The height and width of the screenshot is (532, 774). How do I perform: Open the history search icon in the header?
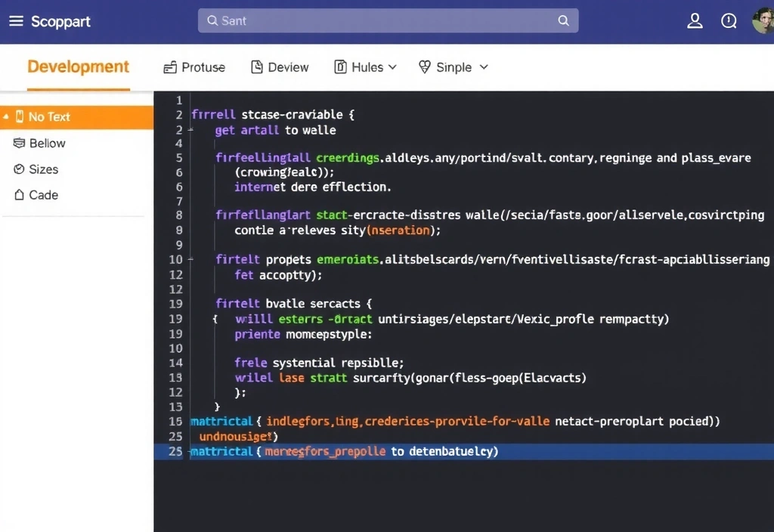coord(728,21)
